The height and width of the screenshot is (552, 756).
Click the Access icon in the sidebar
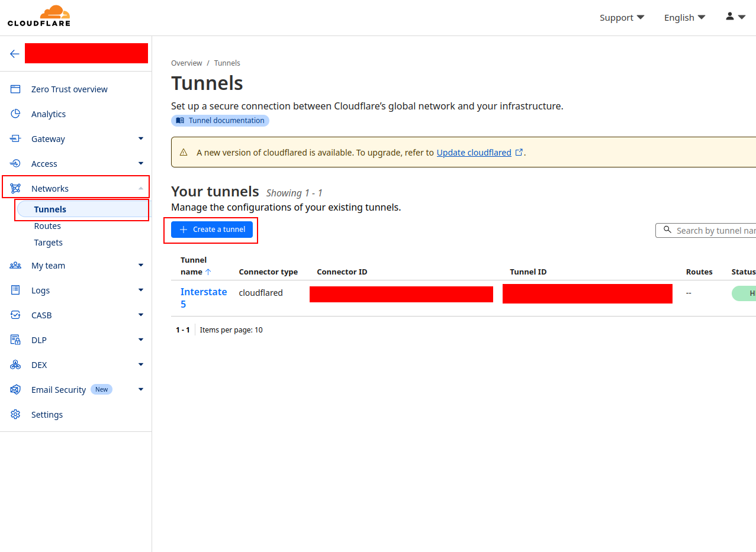pos(15,164)
